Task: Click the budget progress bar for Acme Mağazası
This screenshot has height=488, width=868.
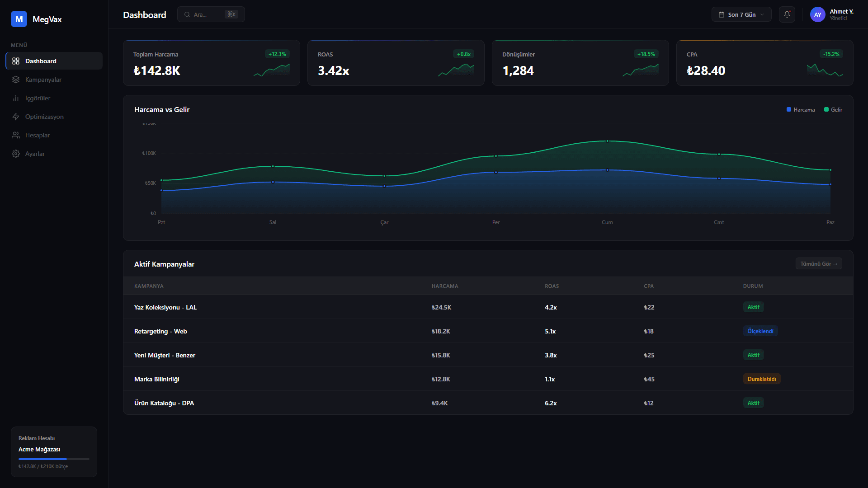Action: 54,459
